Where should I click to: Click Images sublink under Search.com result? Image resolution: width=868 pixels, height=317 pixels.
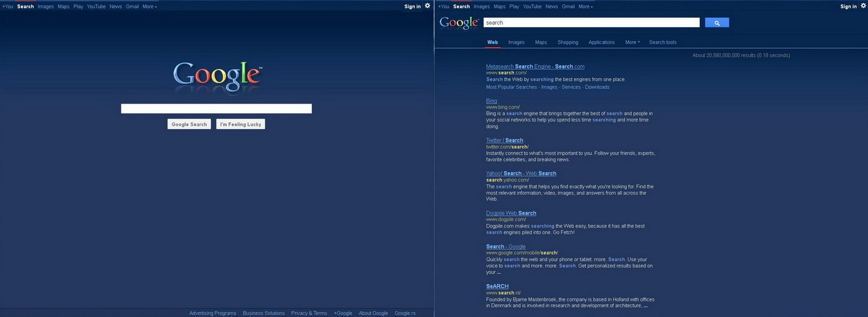pyautogui.click(x=549, y=87)
